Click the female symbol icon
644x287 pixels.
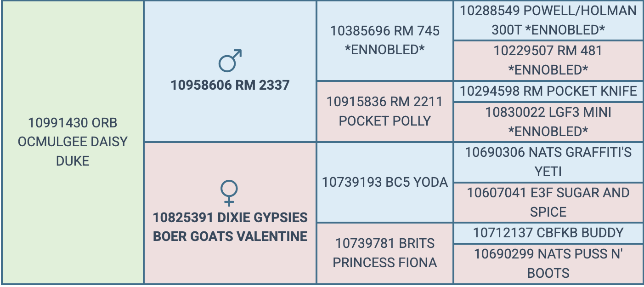pyautogui.click(x=230, y=193)
